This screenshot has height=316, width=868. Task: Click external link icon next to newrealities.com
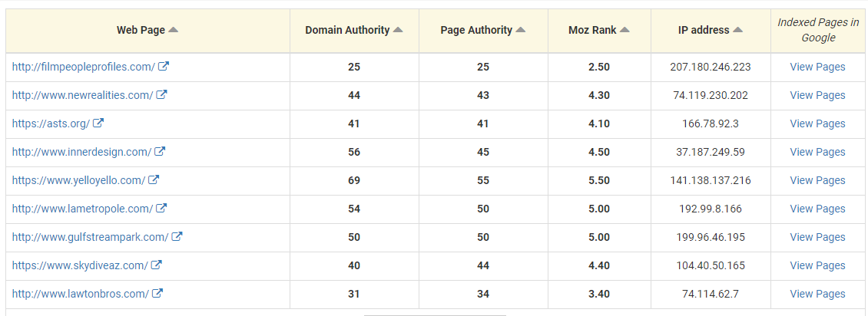[x=161, y=95]
